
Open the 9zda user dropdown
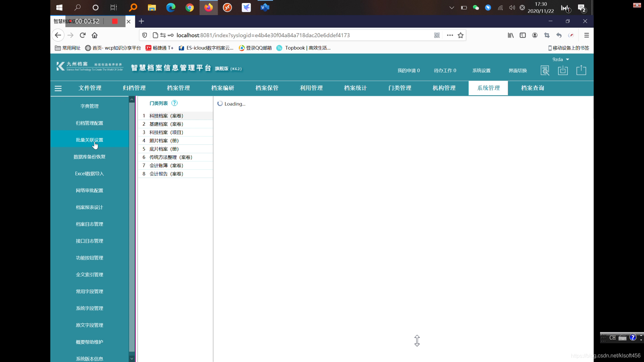(x=560, y=59)
